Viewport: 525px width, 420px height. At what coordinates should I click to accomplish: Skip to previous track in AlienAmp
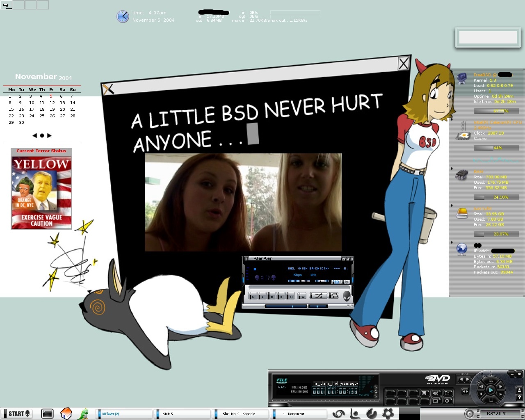click(253, 296)
